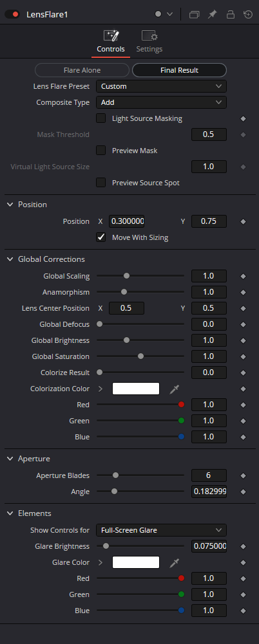Click the Glare Color white swatch
259x644 pixels.
pos(136,562)
